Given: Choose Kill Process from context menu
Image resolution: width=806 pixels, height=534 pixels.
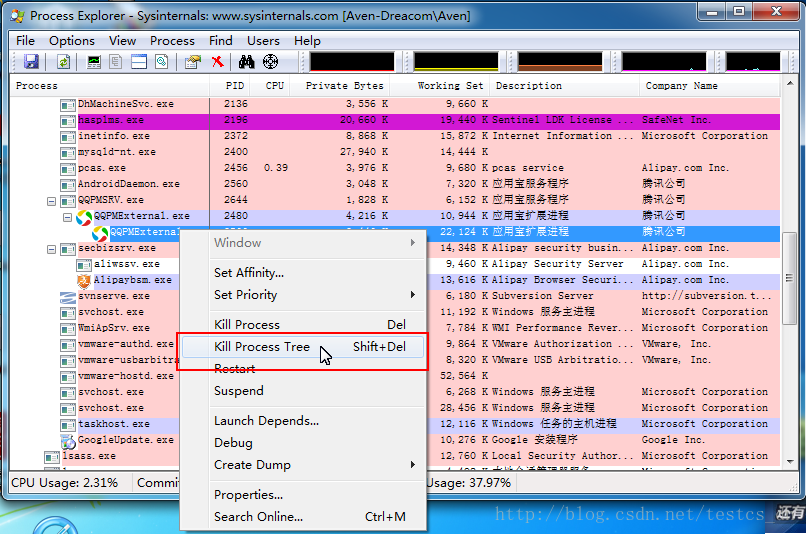Looking at the screenshot, I should pyautogui.click(x=303, y=325).
